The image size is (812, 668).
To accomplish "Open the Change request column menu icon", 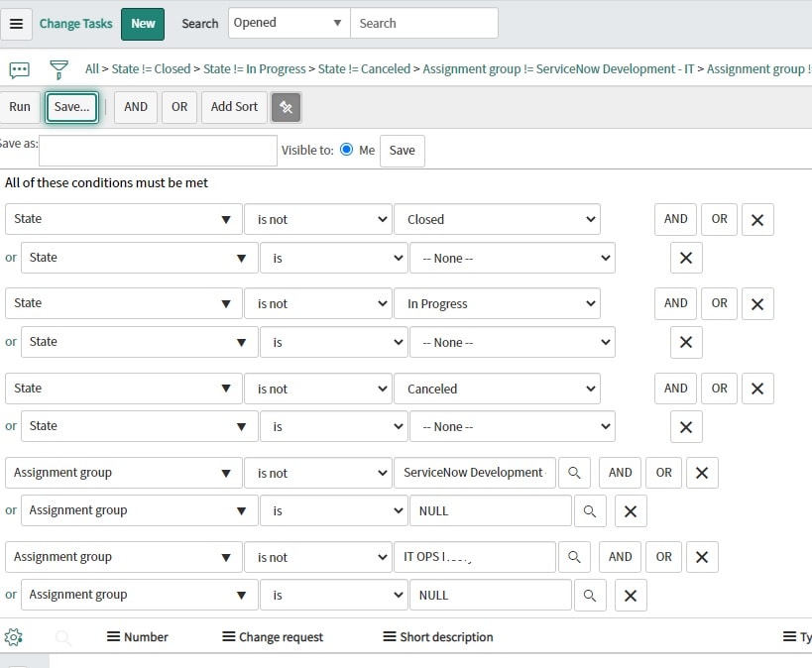I will pyautogui.click(x=229, y=637).
